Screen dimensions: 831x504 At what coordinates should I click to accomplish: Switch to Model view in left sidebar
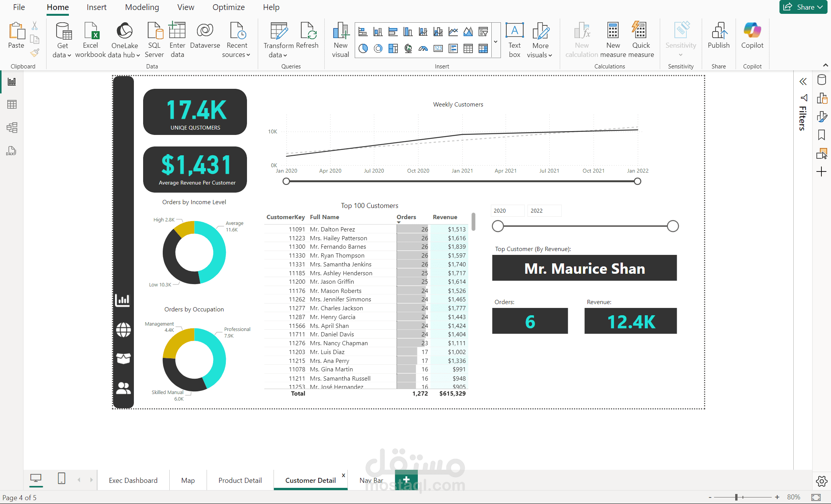pos(12,128)
